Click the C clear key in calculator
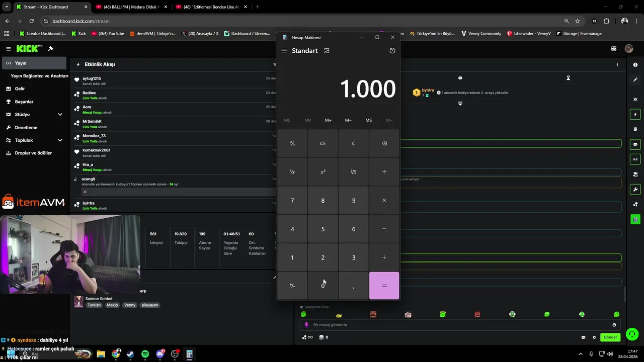The height and width of the screenshot is (362, 644). click(354, 143)
